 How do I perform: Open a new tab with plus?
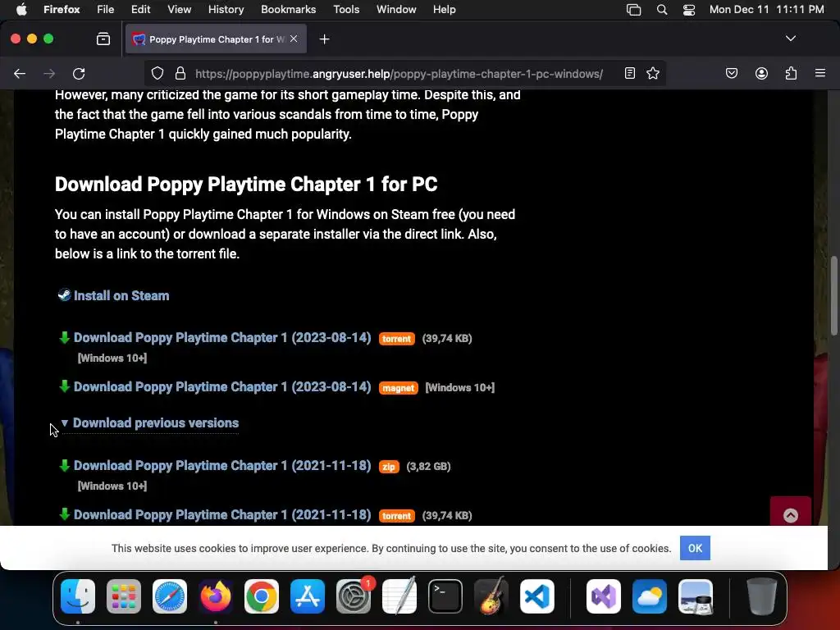click(324, 39)
